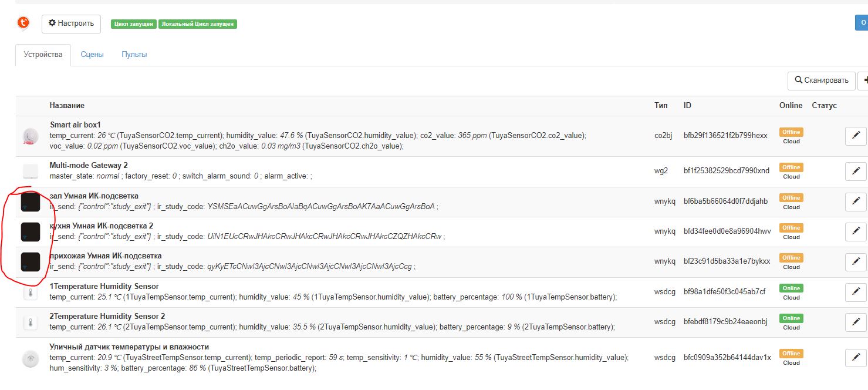868x390 pixels.
Task: Edit Smart air box1 with pencil icon
Action: 856,136
